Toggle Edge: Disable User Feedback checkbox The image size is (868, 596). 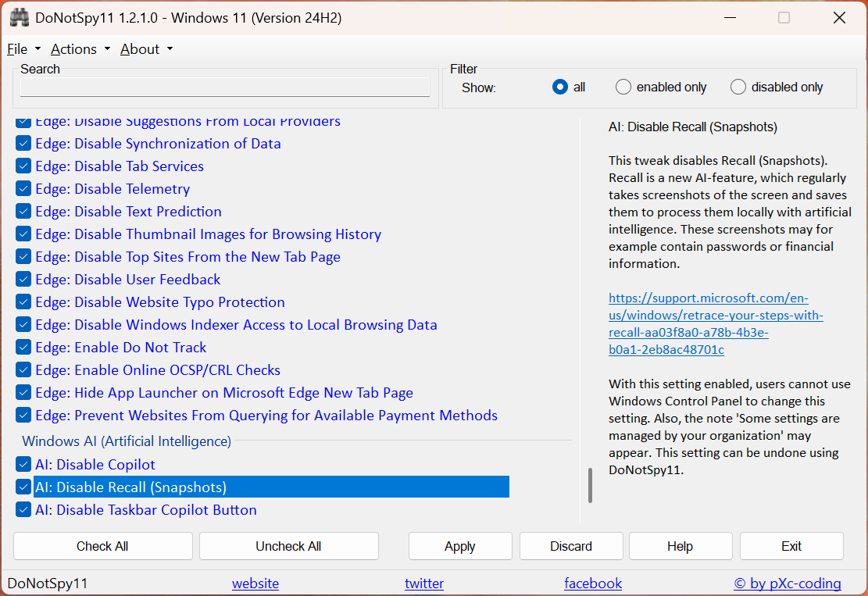(x=23, y=280)
